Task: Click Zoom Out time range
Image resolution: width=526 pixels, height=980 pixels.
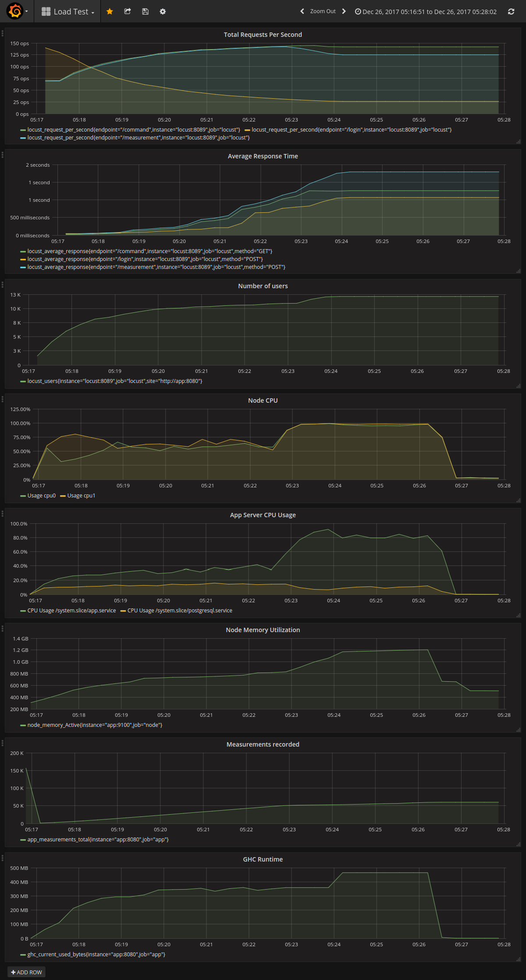Action: [x=323, y=11]
